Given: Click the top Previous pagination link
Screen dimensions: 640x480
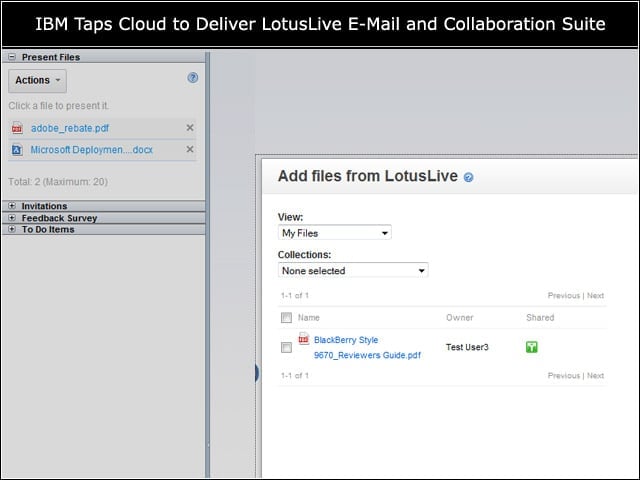Looking at the screenshot, I should [x=564, y=296].
